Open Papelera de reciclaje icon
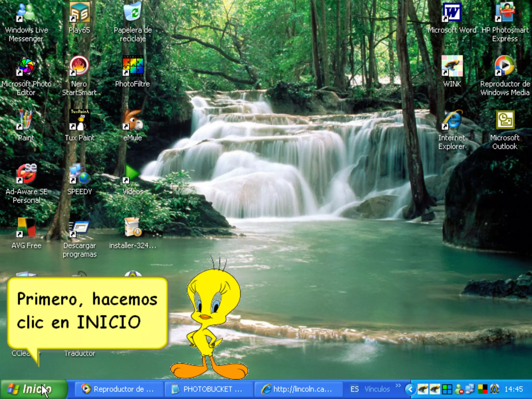 click(132, 13)
